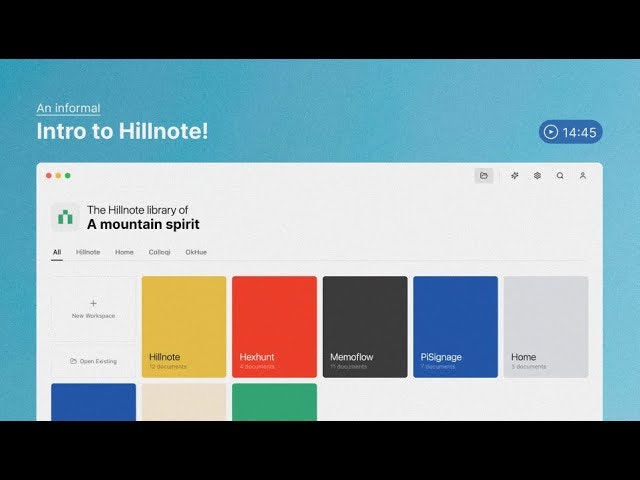Open the blue PiSignage workspace card

456,327
